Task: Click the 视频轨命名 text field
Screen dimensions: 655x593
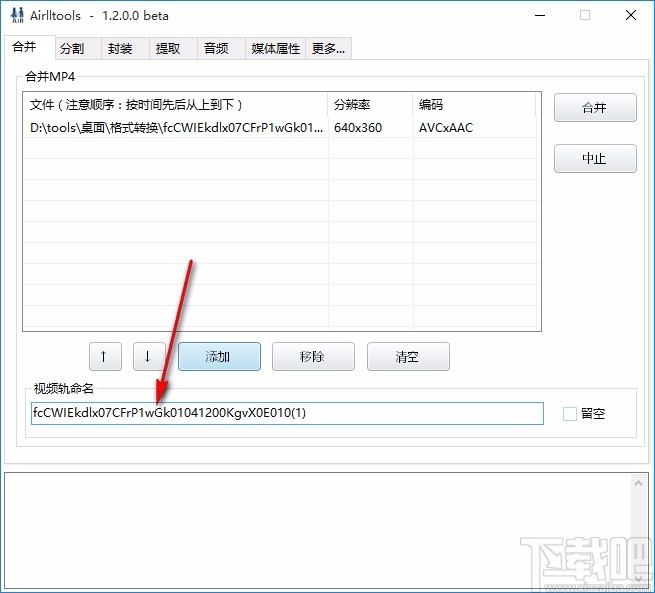Action: [287, 413]
